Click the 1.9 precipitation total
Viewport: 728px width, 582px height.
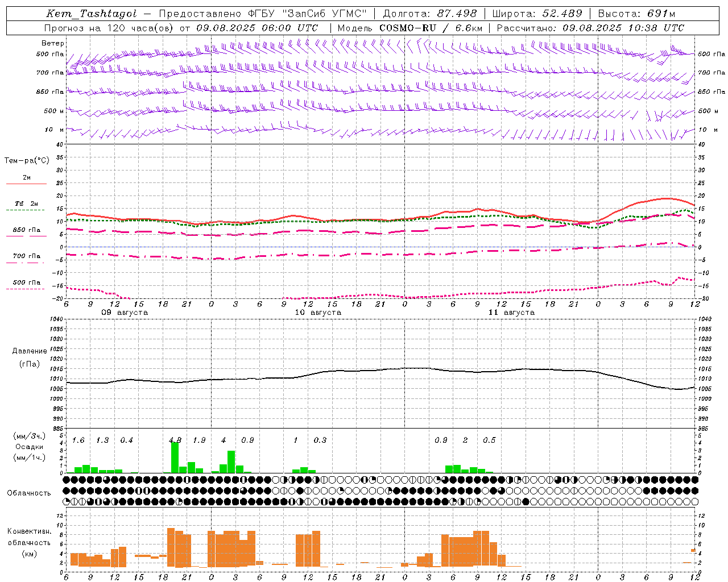(x=199, y=440)
